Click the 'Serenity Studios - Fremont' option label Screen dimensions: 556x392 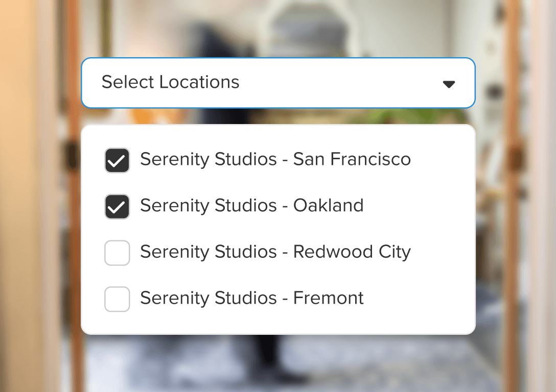coord(251,298)
